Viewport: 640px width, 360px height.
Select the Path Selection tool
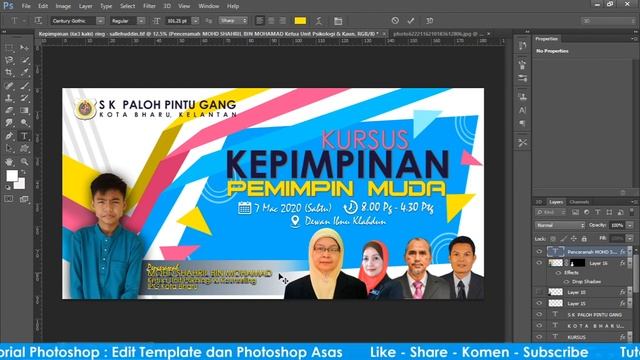click(x=9, y=149)
